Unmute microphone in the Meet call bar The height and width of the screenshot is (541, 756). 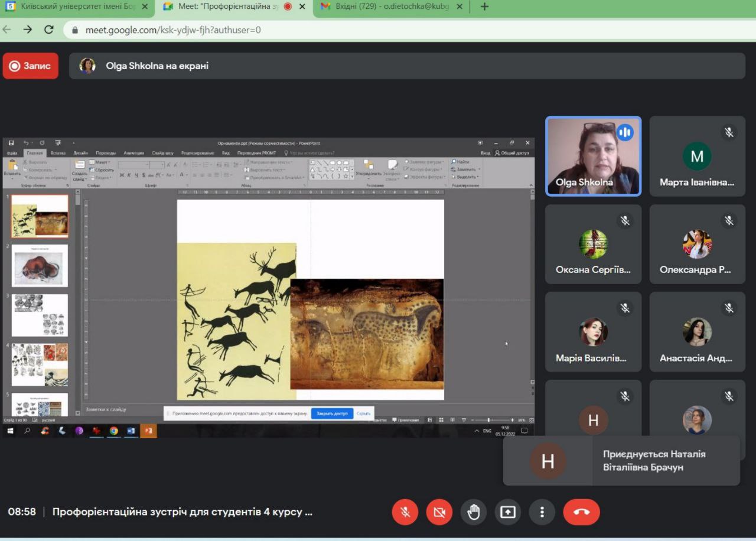(x=405, y=512)
